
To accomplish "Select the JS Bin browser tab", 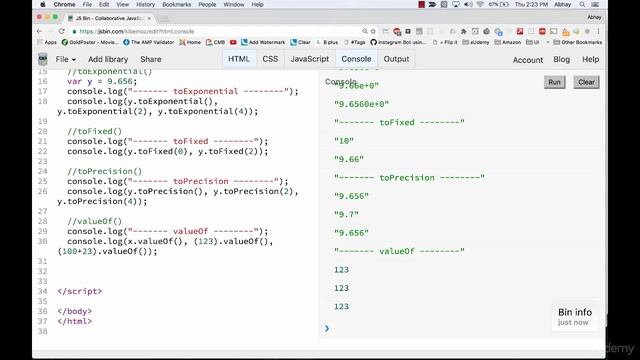I will (x=109, y=18).
